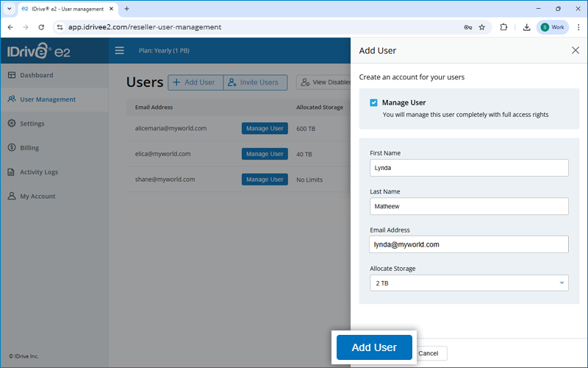The image size is (588, 368).
Task: Bookmark this page with star icon
Action: [481, 27]
